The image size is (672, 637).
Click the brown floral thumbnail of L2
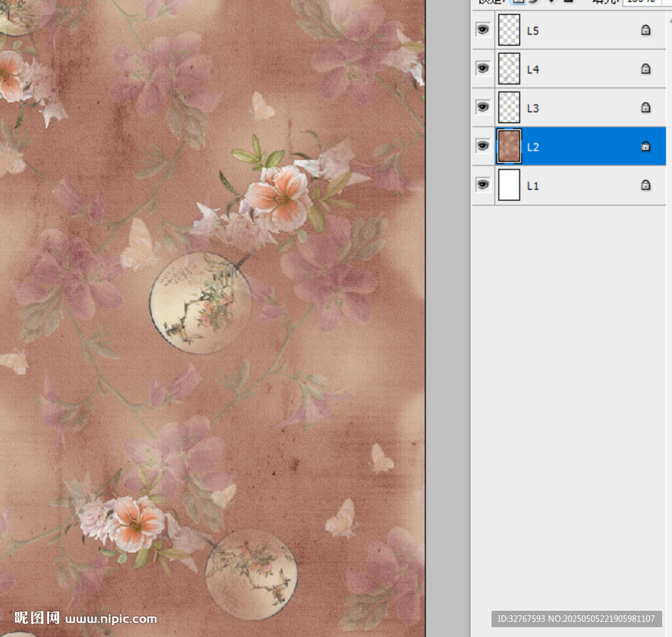click(x=509, y=146)
